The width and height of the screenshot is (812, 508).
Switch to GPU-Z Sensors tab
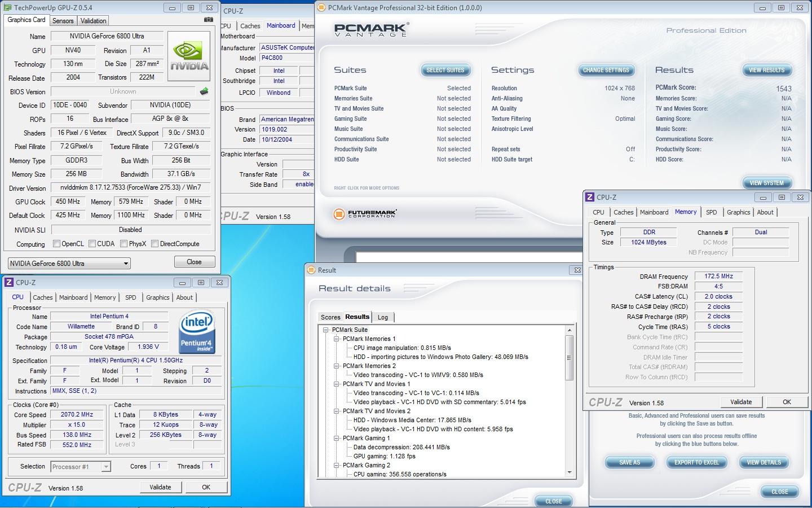point(63,20)
